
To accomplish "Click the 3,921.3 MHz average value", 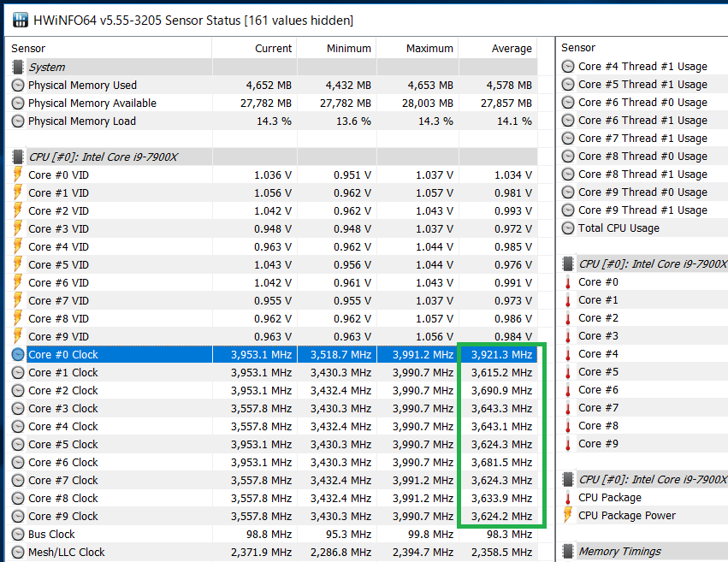I will (x=501, y=355).
